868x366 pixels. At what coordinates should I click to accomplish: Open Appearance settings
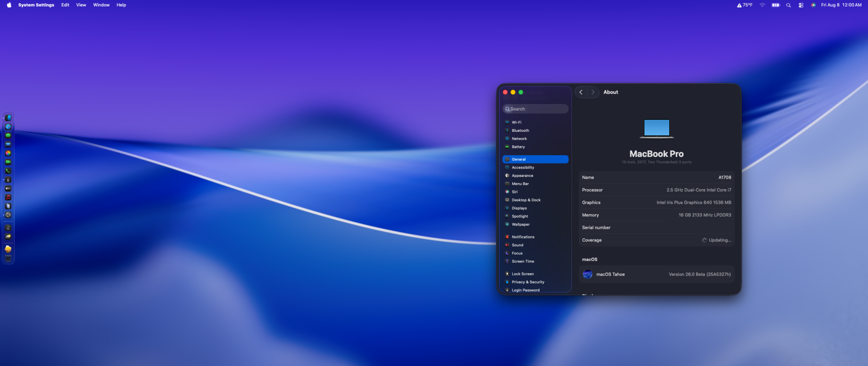click(x=536, y=176)
